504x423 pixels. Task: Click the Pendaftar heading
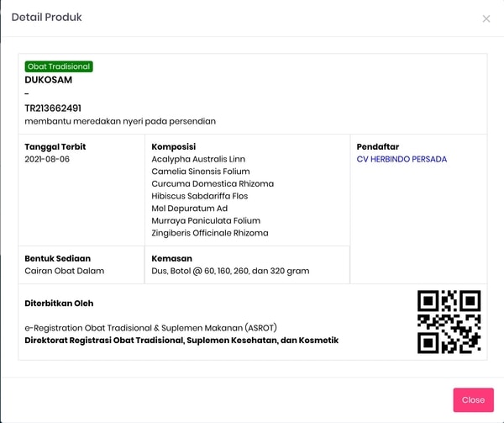coord(378,146)
